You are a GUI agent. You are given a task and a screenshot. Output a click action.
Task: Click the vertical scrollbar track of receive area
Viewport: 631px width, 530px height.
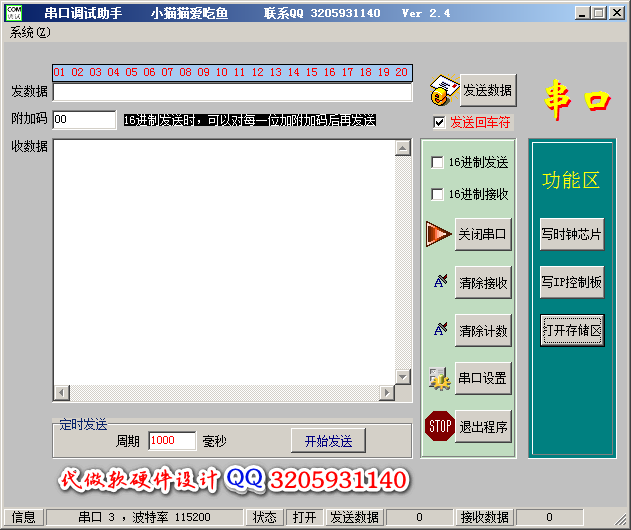coord(402,262)
